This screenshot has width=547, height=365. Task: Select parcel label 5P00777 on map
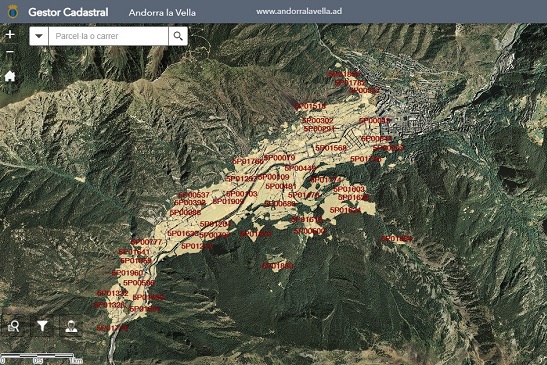click(147, 242)
